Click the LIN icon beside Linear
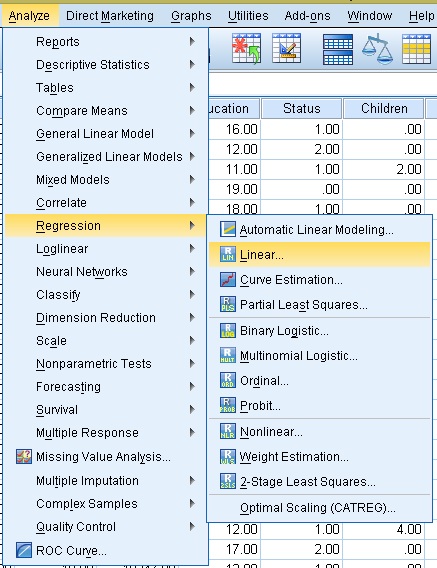437x568 pixels. [228, 254]
